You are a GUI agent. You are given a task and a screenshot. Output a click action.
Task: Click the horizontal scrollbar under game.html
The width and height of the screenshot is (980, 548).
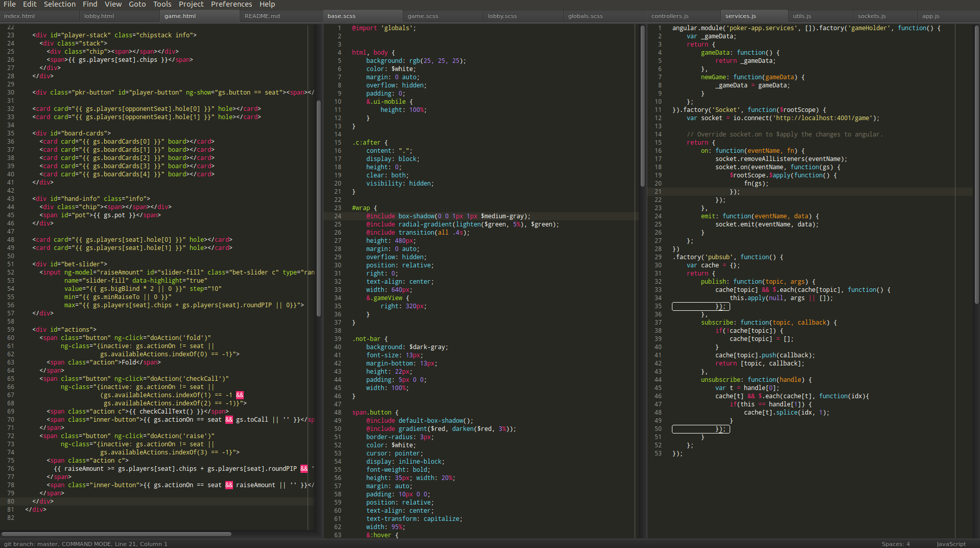(116, 534)
